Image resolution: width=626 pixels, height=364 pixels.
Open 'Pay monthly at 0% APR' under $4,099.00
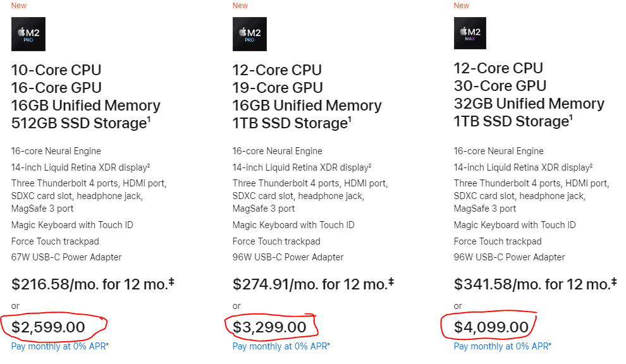tap(501, 346)
